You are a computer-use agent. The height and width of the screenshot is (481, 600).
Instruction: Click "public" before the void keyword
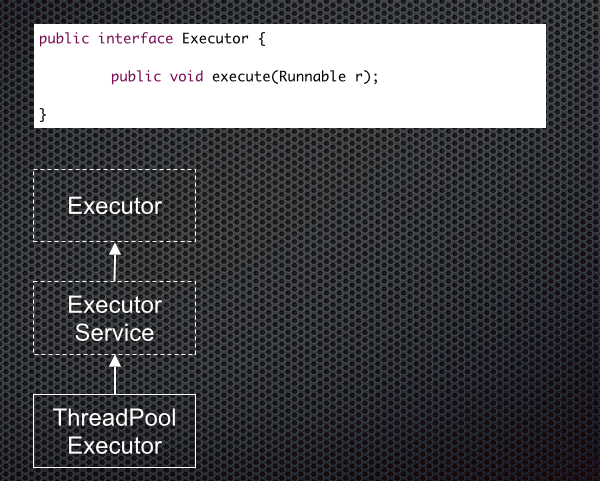[136, 77]
